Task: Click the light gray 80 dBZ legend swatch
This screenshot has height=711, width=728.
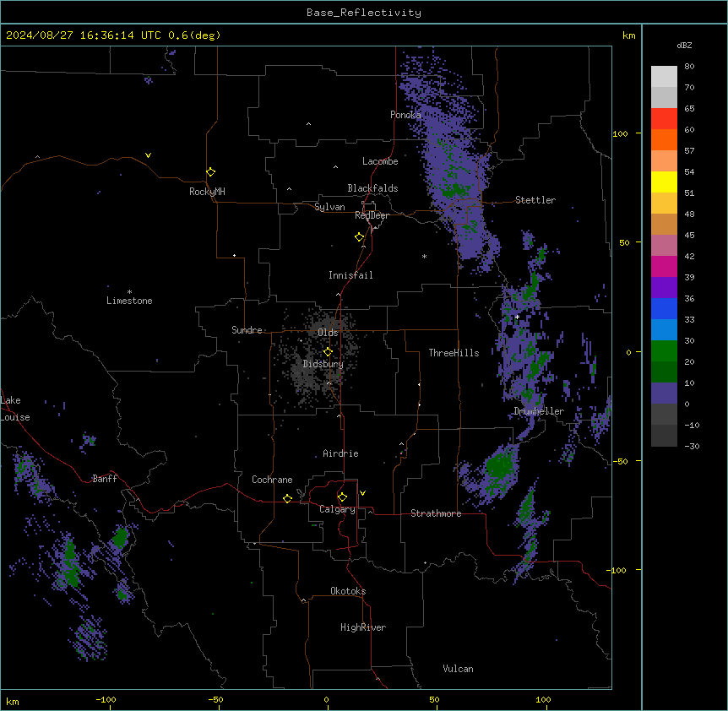Action: (664, 77)
